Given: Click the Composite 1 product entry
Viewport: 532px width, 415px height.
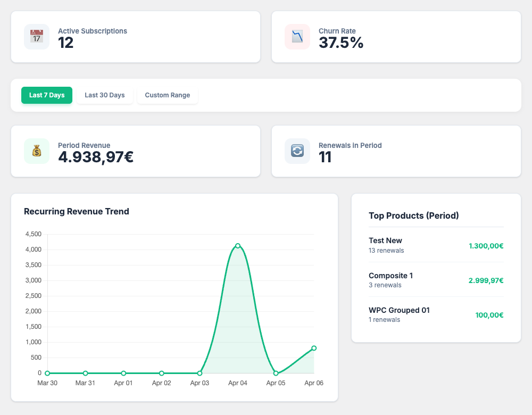Looking at the screenshot, I should (390, 276).
